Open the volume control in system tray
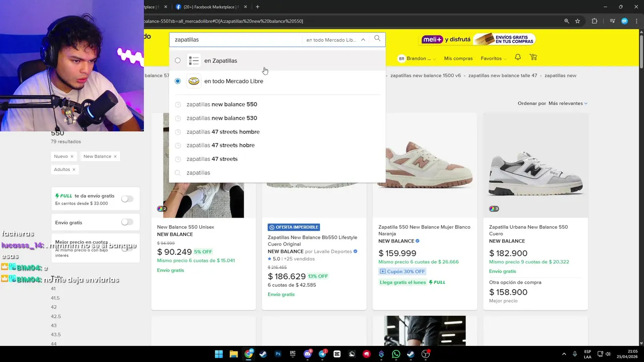The width and height of the screenshot is (644, 362). (x=608, y=354)
